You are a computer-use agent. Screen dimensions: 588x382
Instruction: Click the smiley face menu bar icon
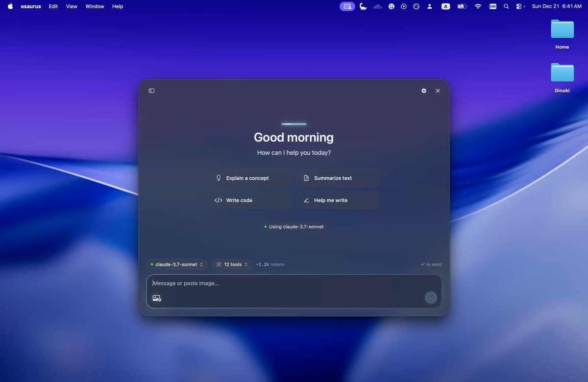[x=392, y=6]
